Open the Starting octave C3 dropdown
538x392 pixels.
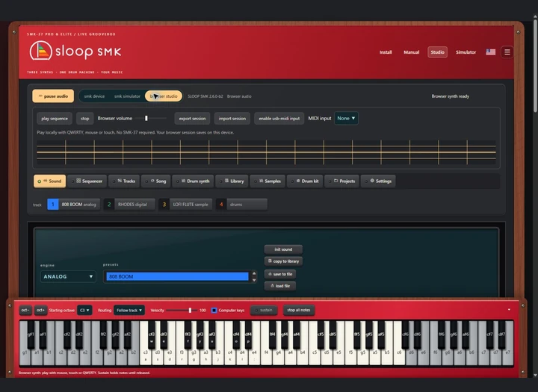point(84,310)
